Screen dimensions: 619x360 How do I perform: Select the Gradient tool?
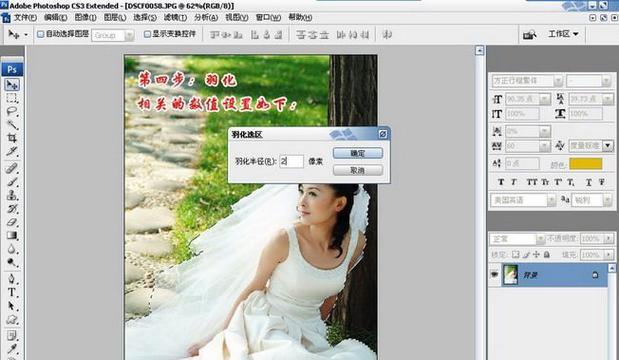[x=12, y=235]
